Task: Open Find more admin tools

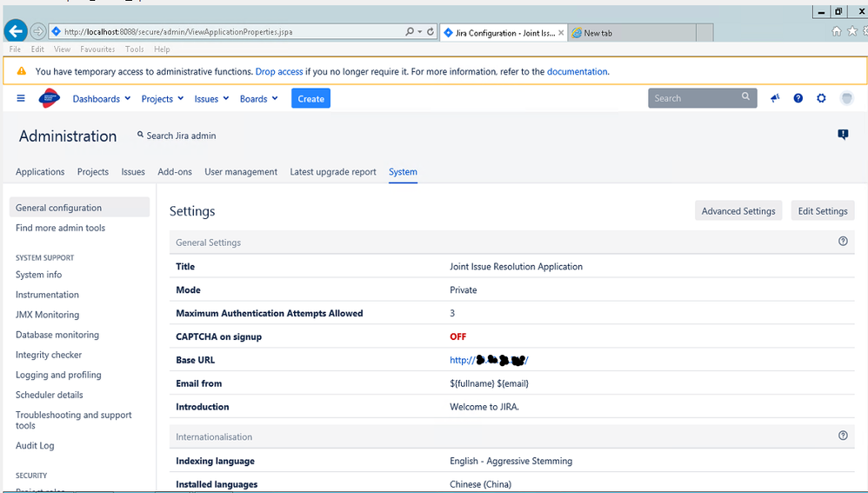Action: 60,228
